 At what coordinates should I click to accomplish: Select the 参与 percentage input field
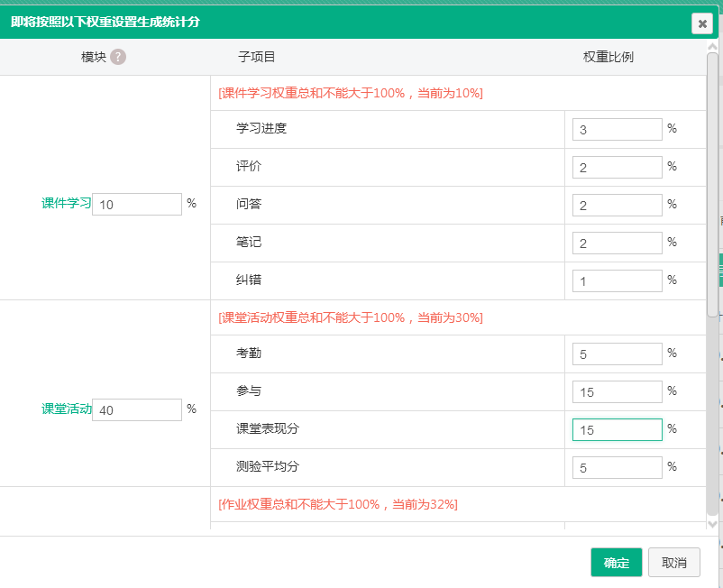[617, 391]
